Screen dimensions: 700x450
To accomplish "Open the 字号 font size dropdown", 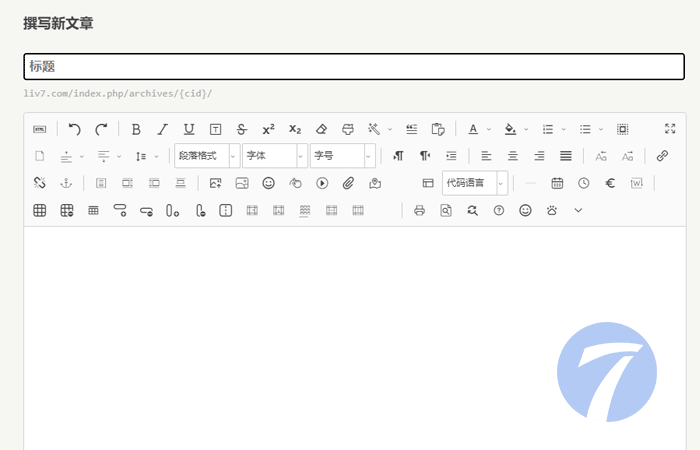I will click(x=342, y=156).
